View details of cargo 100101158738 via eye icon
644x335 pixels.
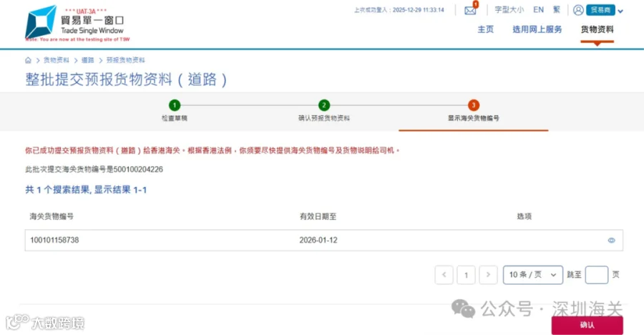[x=612, y=241]
